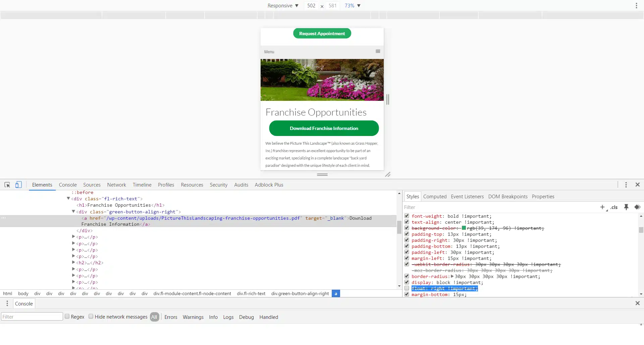This screenshot has height=345, width=644.
Task: Open the DOM Breakpoints tab
Action: coord(508,197)
